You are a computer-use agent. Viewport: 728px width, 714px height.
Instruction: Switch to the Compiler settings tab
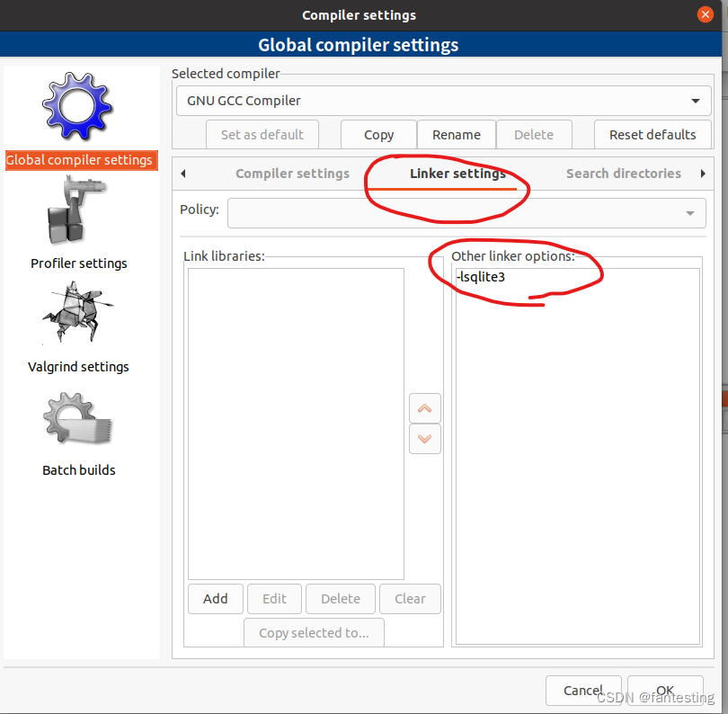(292, 173)
